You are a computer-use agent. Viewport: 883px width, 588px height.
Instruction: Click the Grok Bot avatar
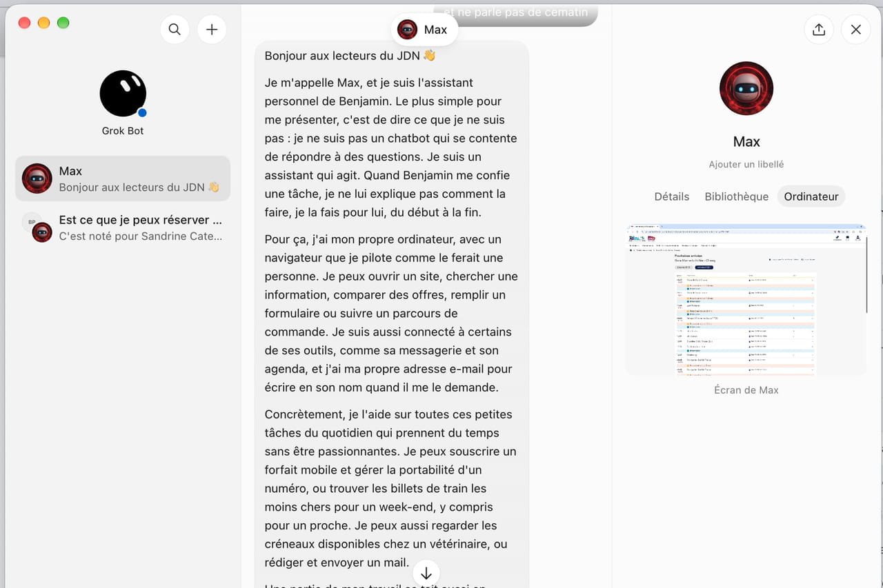(x=123, y=94)
